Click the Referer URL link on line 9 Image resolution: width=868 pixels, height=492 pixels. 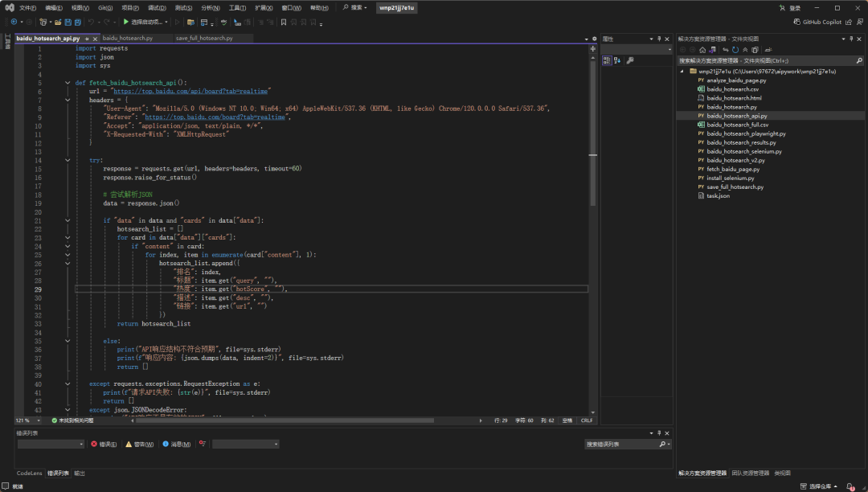pyautogui.click(x=215, y=117)
